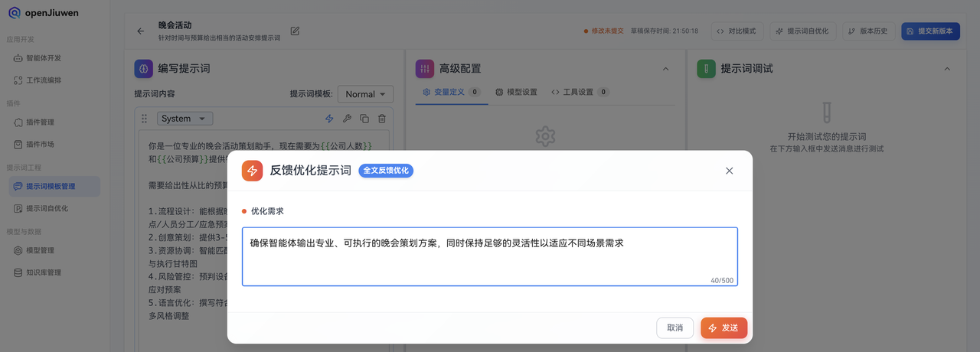Click the 取消 button
This screenshot has height=352, width=980.
point(675,328)
